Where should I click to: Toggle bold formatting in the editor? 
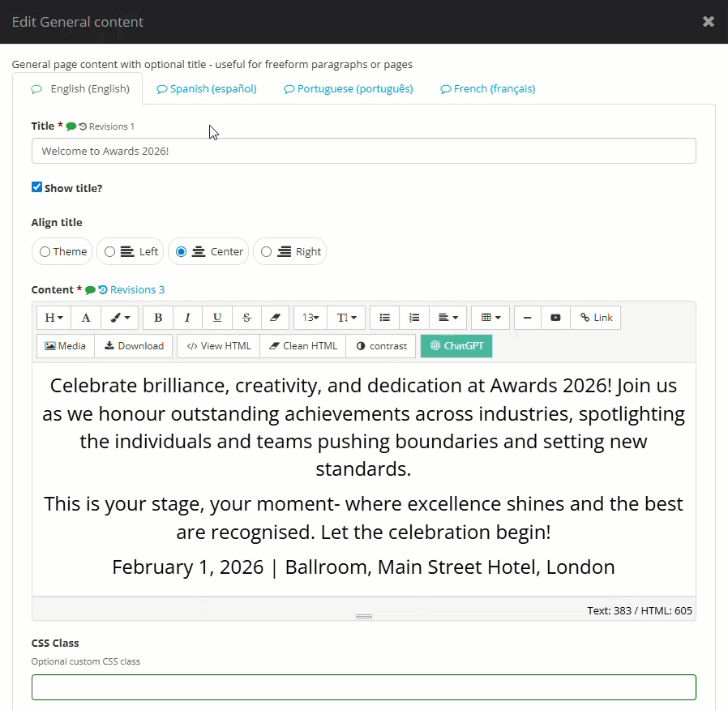pos(158,317)
